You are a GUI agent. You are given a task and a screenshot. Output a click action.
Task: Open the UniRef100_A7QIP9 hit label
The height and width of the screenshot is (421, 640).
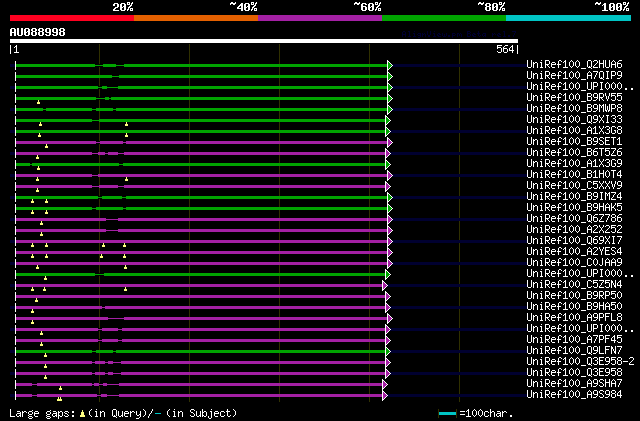574,76
